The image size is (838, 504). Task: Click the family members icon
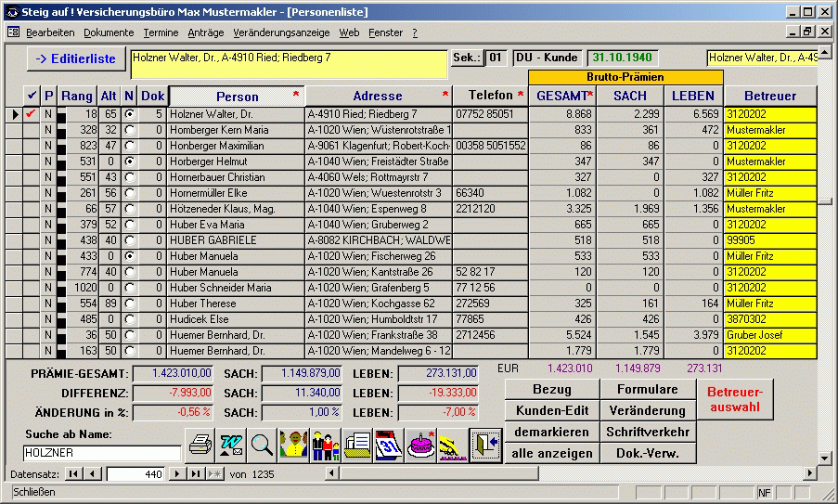326,446
